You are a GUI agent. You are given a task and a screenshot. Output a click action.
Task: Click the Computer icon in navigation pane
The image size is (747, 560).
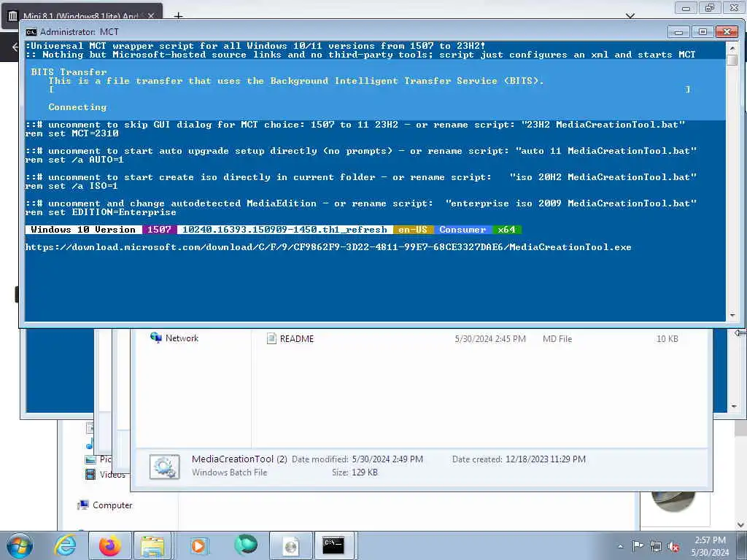pos(83,505)
